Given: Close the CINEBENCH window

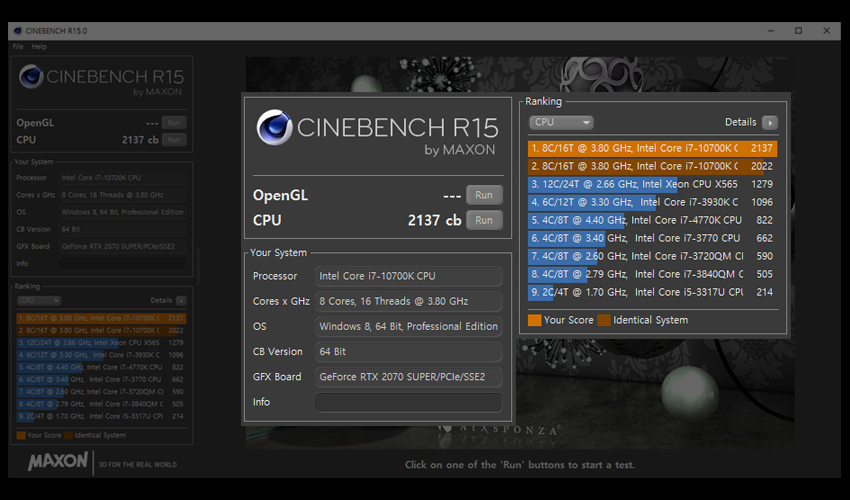Looking at the screenshot, I should 827,31.
